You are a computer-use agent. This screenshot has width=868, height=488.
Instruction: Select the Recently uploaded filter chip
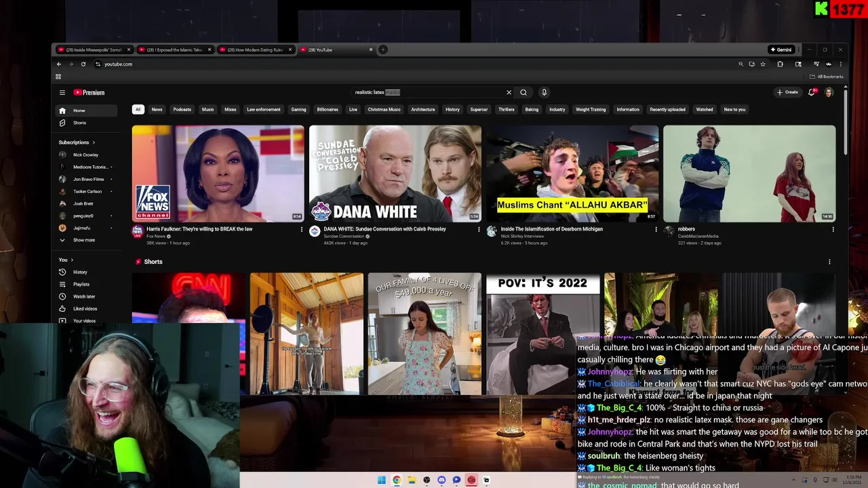[667, 109]
